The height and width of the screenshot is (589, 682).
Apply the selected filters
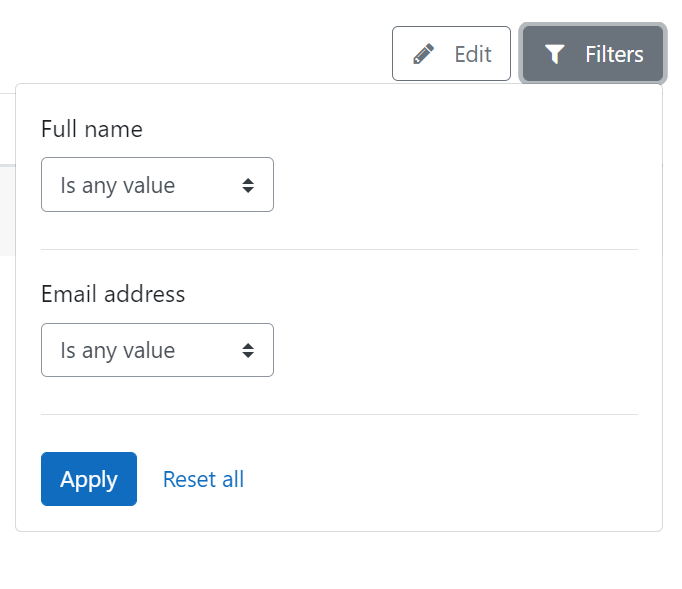coord(89,479)
